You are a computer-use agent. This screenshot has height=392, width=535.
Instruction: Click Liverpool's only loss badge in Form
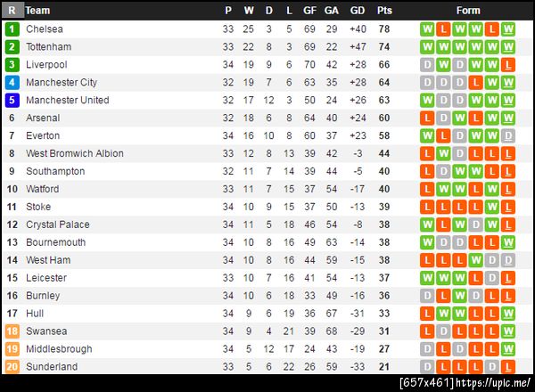coord(508,64)
